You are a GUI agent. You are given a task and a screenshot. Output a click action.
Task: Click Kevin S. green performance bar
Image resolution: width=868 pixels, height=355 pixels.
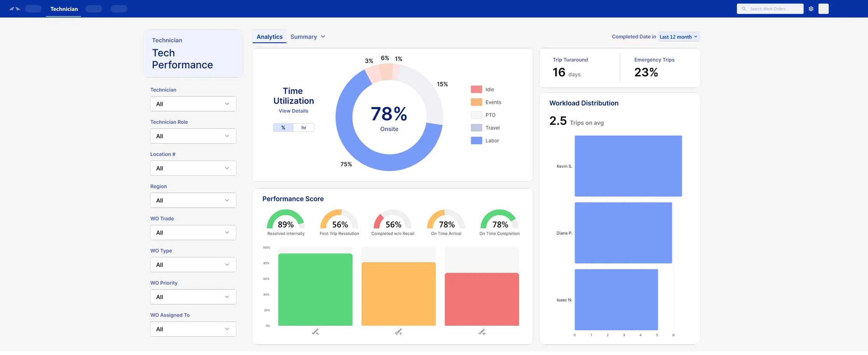click(x=315, y=290)
